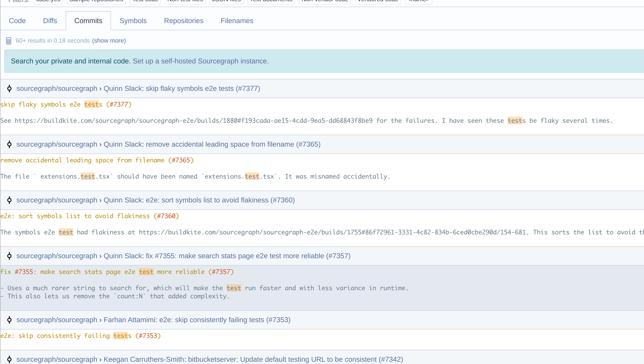This screenshot has height=364, width=644.
Task: Switch to the Diffs tab
Action: [50, 21]
